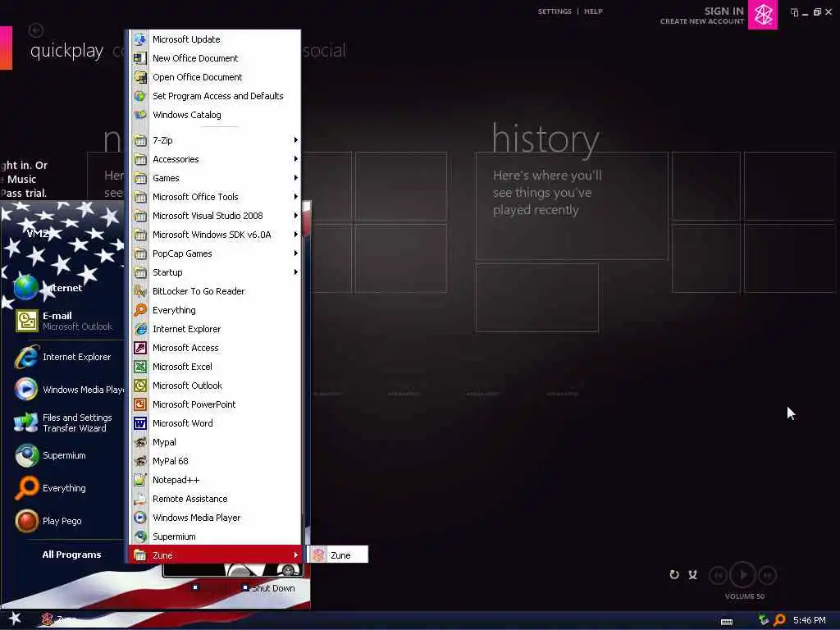Expand the Accessories folder
840x630 pixels.
(x=215, y=159)
